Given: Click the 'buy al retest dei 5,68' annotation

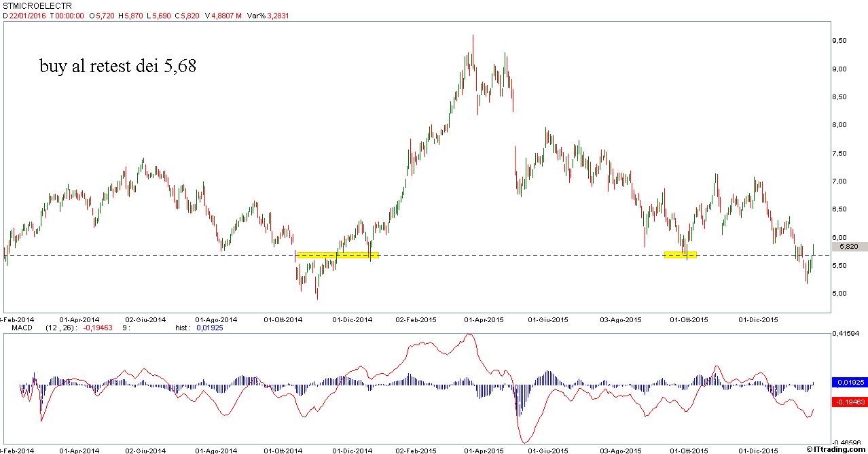Looking at the screenshot, I should click(117, 66).
